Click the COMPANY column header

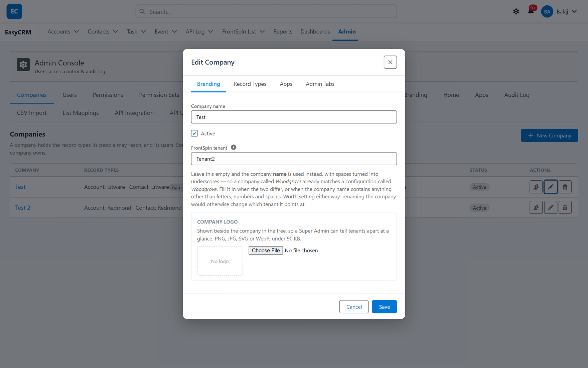[27, 170]
